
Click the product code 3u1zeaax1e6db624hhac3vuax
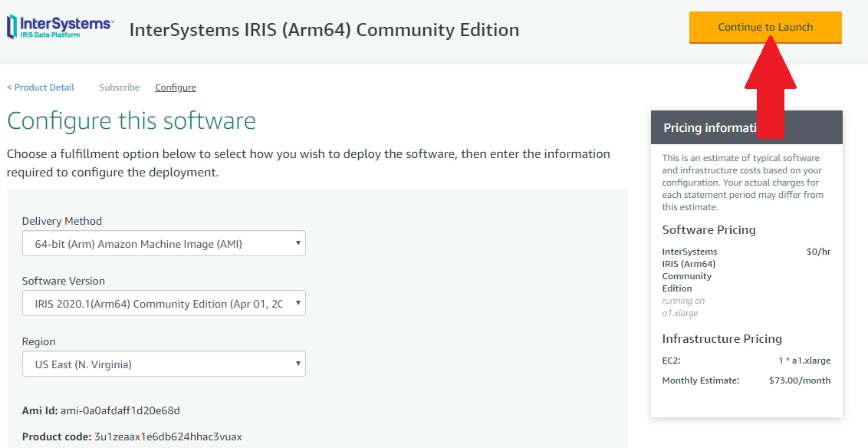tap(168, 437)
